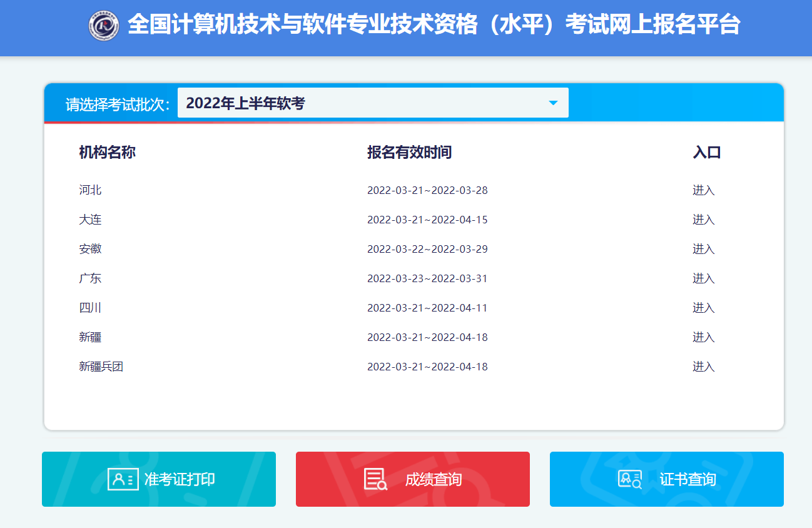Click the document search icon for 成绩查询

[x=375, y=479]
